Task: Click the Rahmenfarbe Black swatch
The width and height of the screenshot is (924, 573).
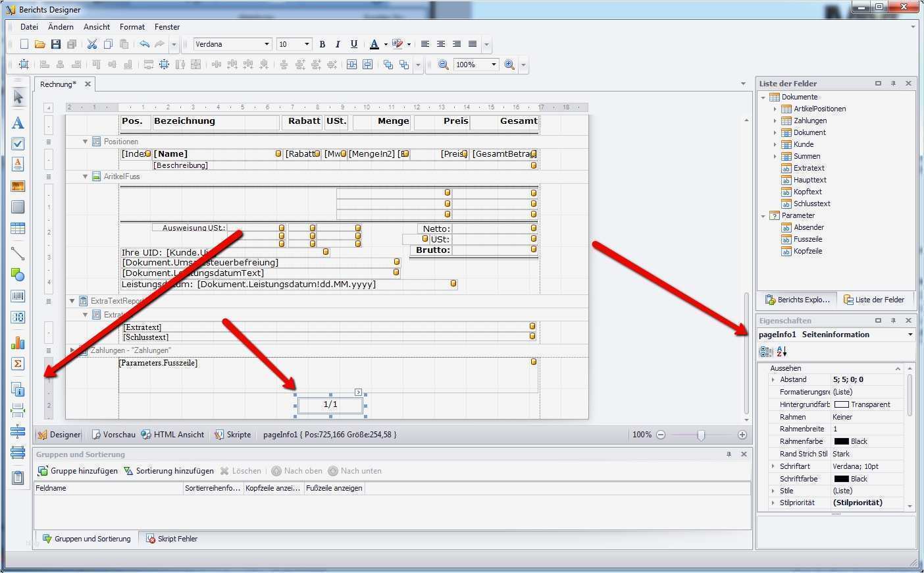Action: click(x=841, y=441)
